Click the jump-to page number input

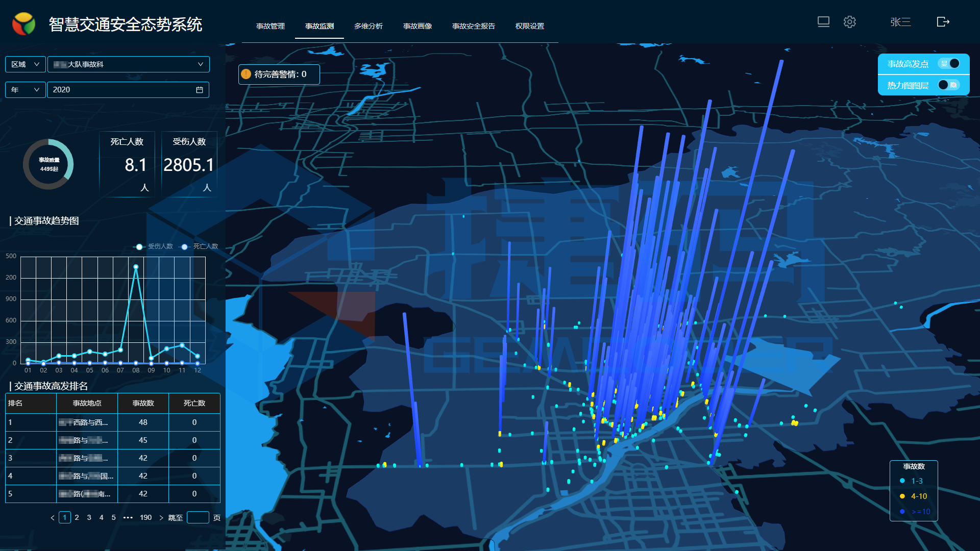[x=198, y=517]
